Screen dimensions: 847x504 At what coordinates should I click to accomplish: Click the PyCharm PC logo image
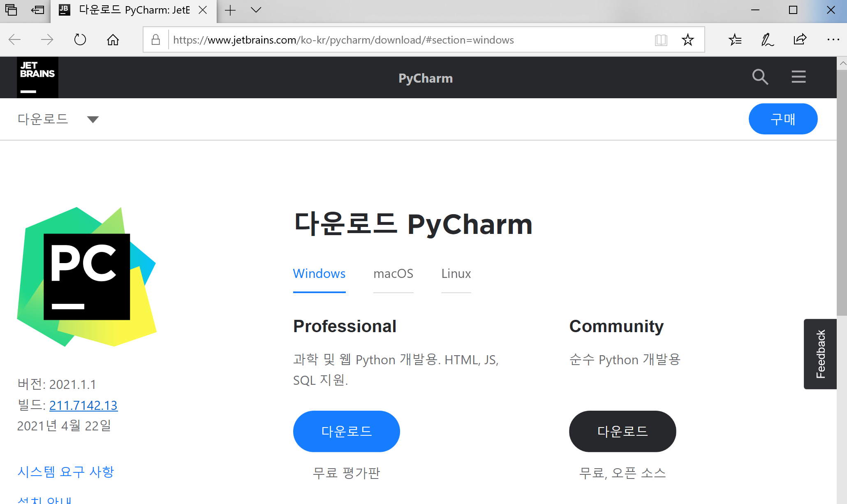(x=87, y=277)
